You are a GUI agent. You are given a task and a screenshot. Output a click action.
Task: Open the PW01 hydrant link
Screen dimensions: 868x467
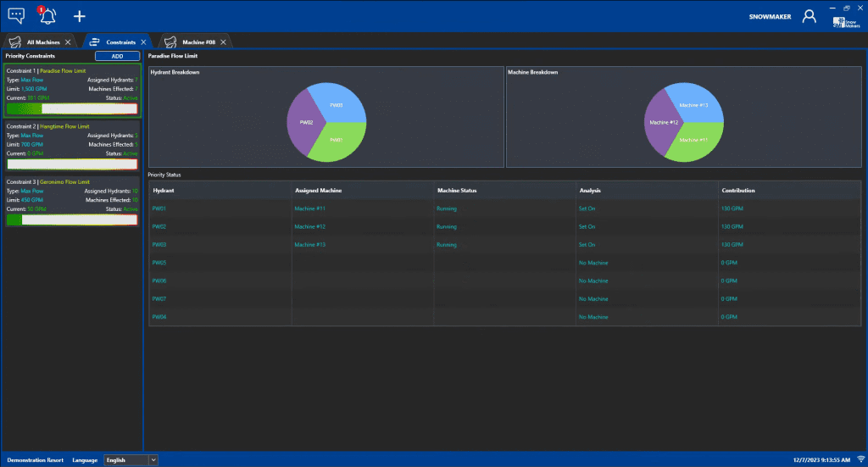[159, 208]
